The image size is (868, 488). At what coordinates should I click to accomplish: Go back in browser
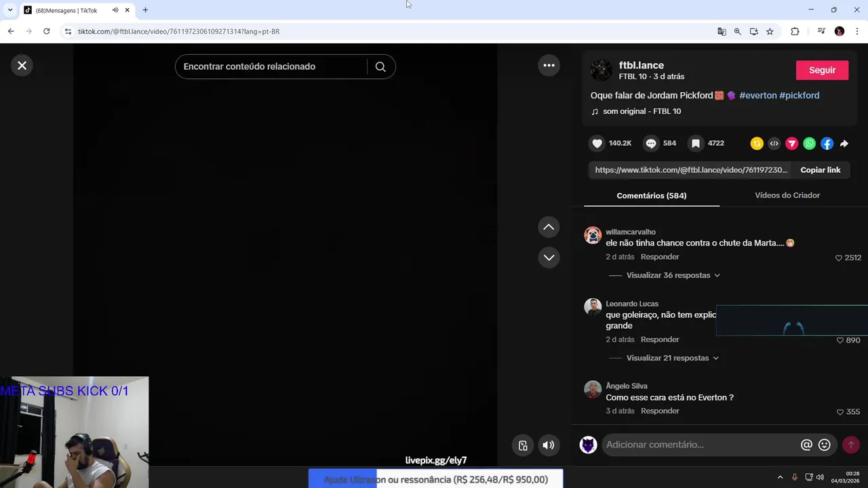pos(11,31)
